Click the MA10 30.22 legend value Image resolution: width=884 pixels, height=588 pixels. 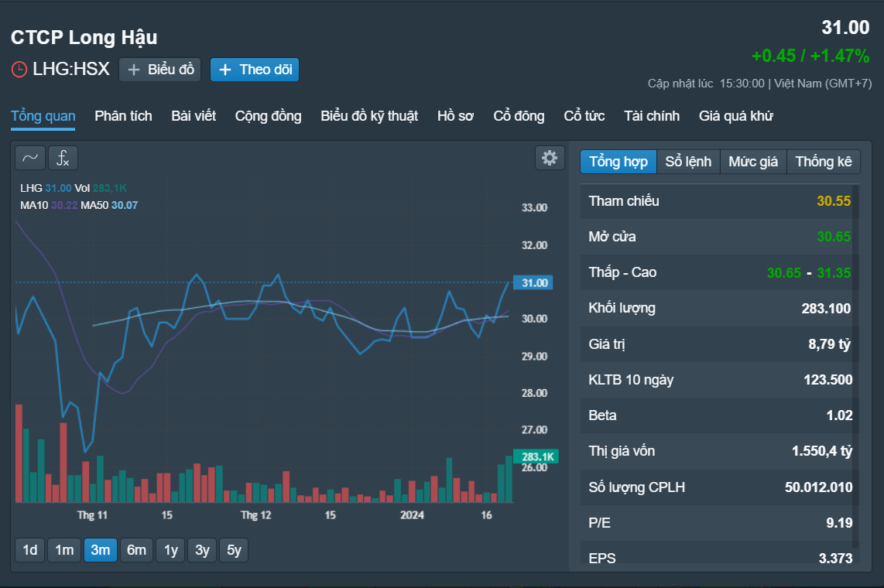64,205
